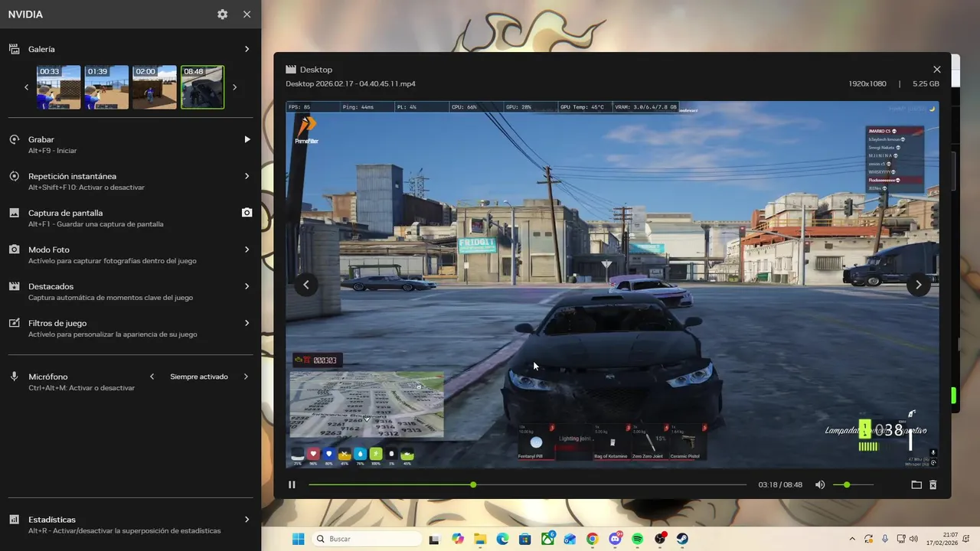Select the 01:39 gallery thumbnail
The width and height of the screenshot is (980, 551).
click(x=106, y=87)
